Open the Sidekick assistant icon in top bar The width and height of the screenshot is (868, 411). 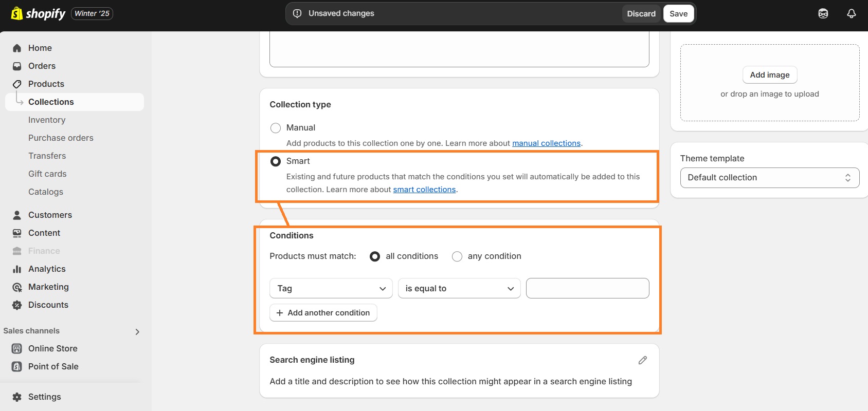(823, 13)
